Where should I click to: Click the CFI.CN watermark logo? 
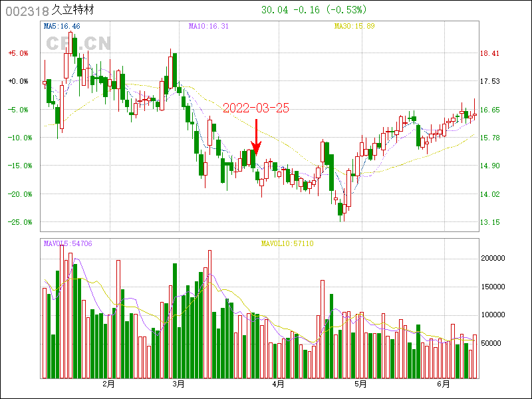tap(78, 43)
